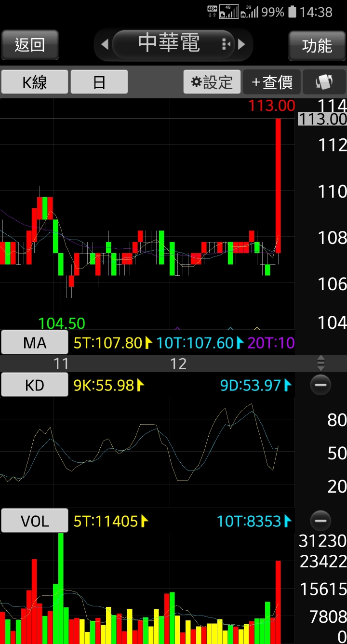The height and width of the screenshot is (644, 347).
Task: Tap the 113.00 high price label
Action: [271, 106]
